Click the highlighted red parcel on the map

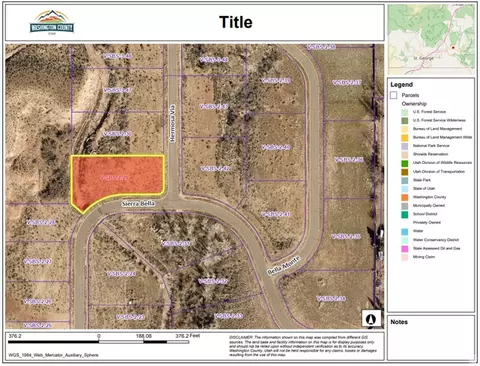117,178
